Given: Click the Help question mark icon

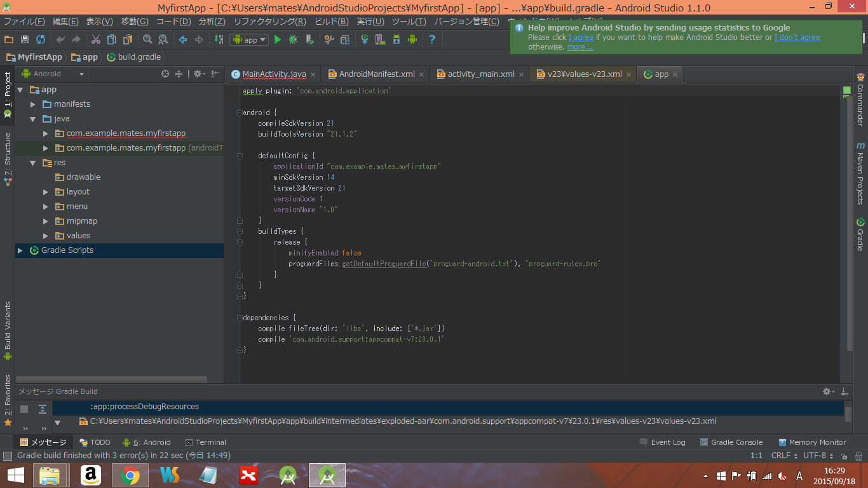Looking at the screenshot, I should pyautogui.click(x=432, y=39).
